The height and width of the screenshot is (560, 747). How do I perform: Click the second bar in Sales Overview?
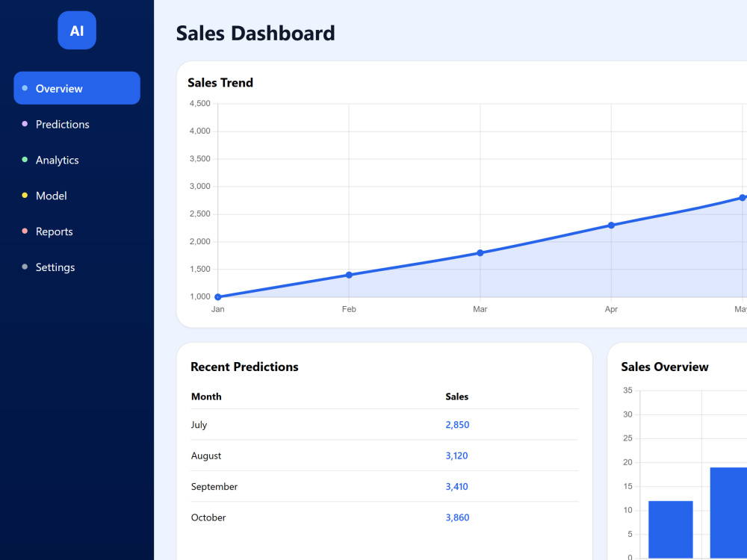(728, 513)
